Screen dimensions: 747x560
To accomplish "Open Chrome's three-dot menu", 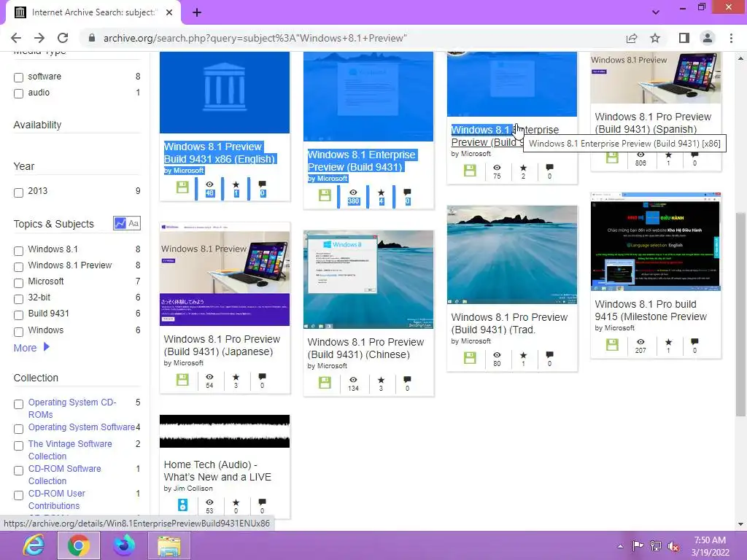I will point(731,38).
